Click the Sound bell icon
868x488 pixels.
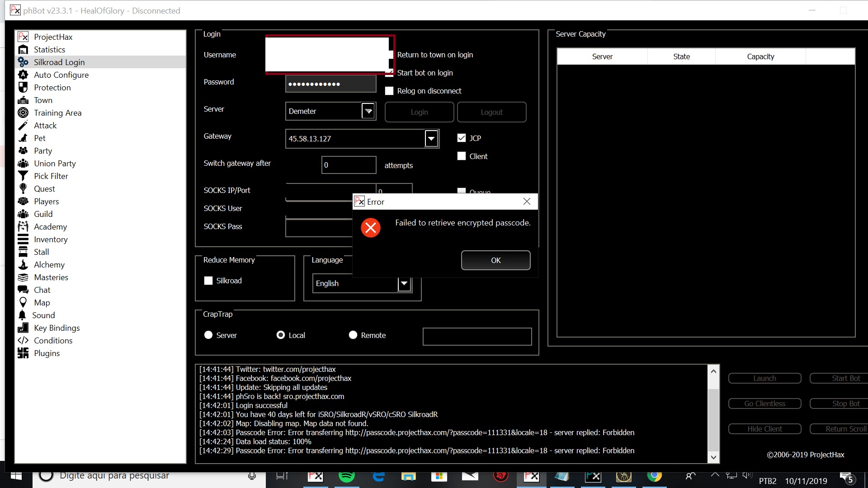(x=22, y=315)
